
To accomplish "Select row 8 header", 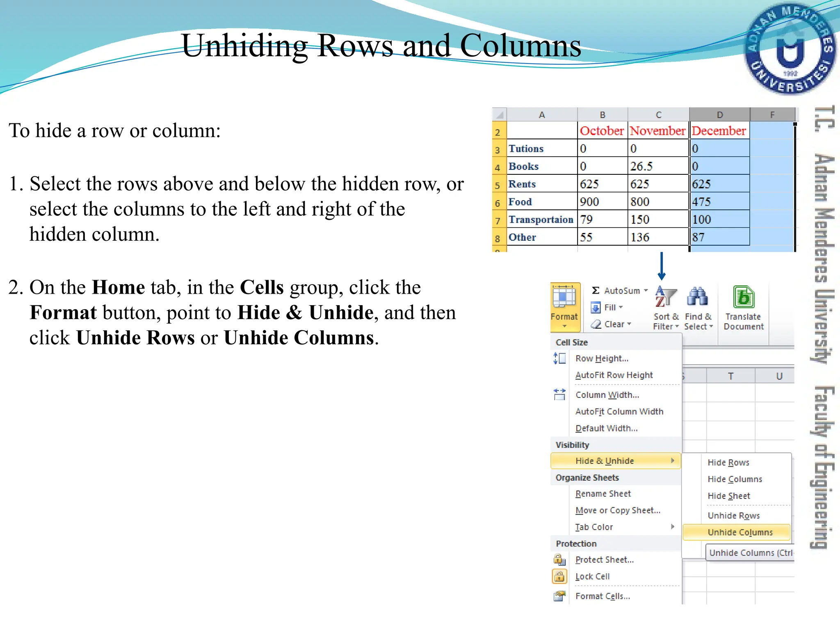I will [x=499, y=237].
